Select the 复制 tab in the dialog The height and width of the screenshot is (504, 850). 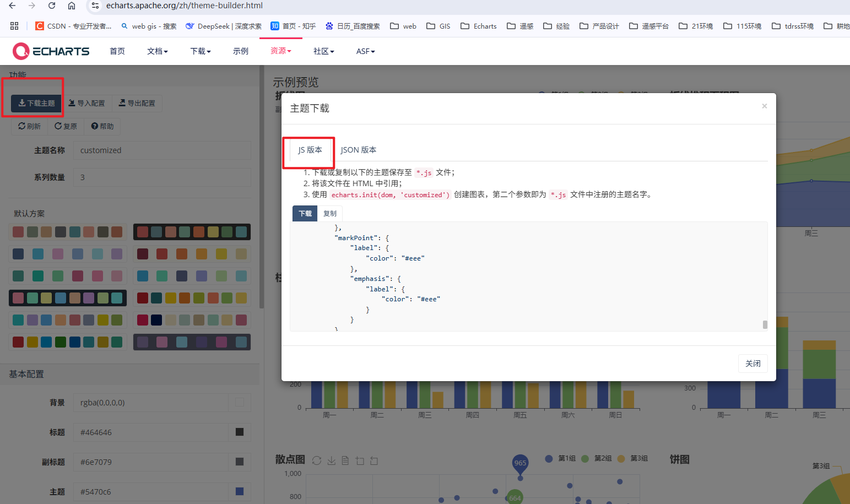tap(330, 213)
